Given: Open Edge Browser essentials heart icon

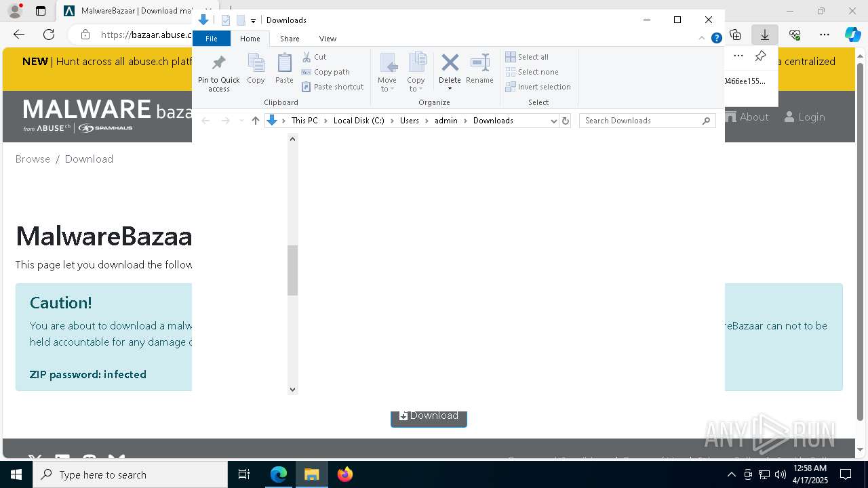Looking at the screenshot, I should (795, 35).
